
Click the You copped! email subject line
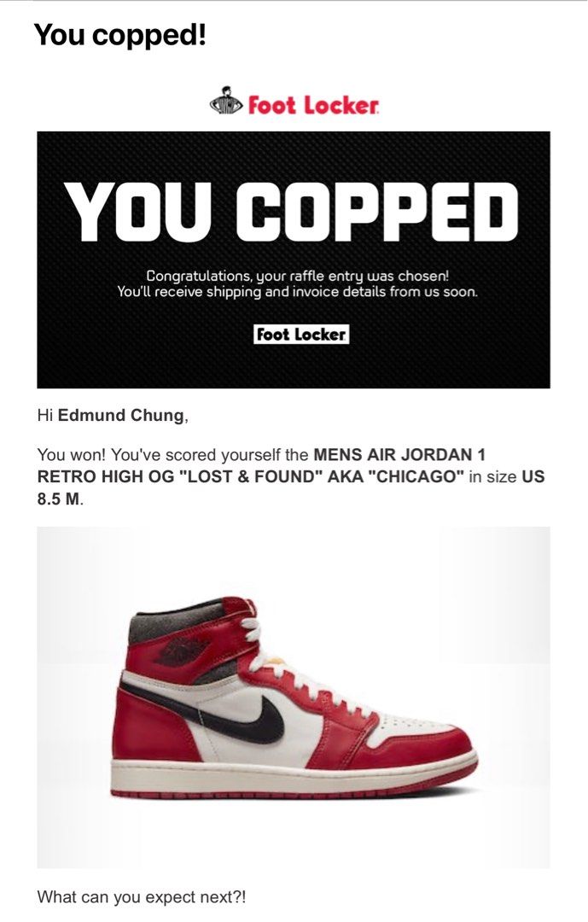pyautogui.click(x=120, y=35)
